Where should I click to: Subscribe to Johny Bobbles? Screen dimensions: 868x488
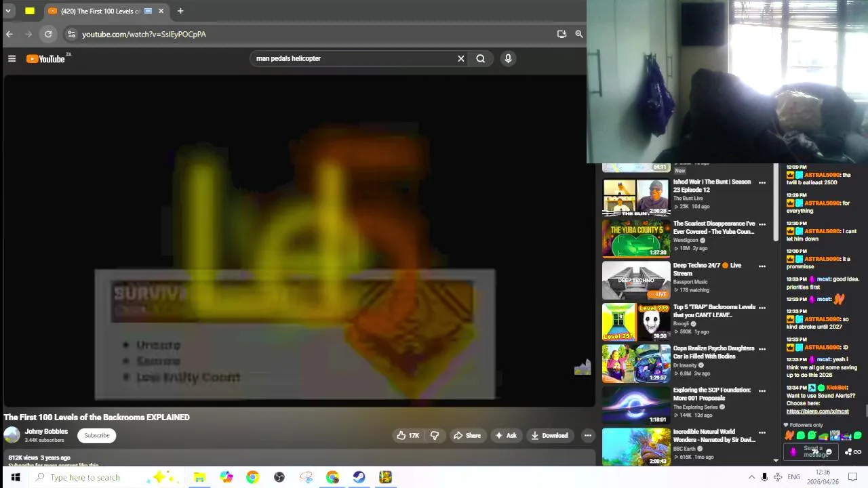click(97, 436)
